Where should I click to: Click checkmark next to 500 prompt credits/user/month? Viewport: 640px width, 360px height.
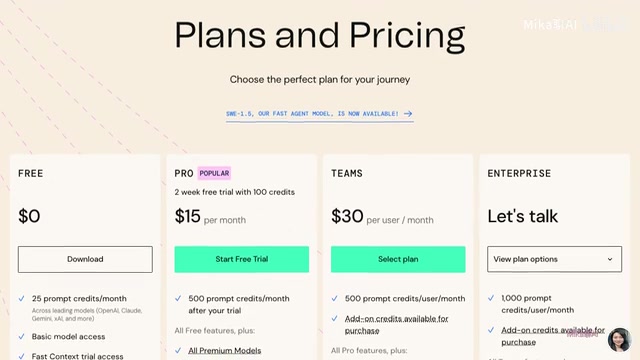coord(335,299)
